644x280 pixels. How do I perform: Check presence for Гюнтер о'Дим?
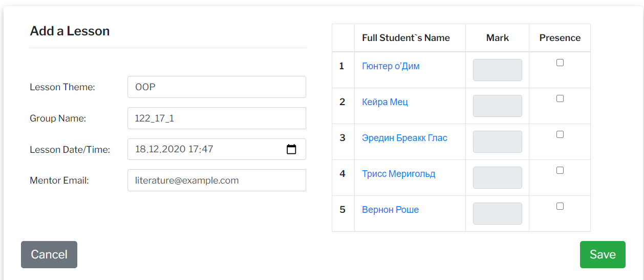pyautogui.click(x=560, y=63)
